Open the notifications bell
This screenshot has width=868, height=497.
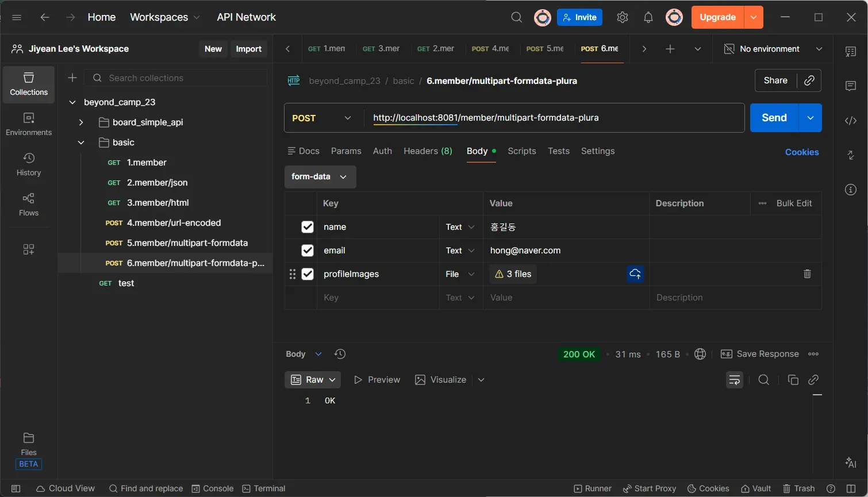pyautogui.click(x=648, y=17)
